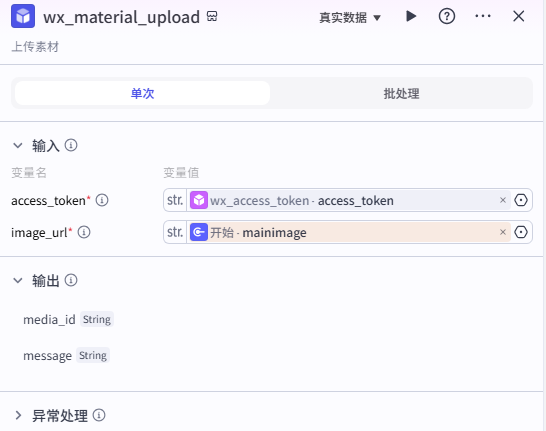Viewport: 546px width, 431px height.
Task: Switch to the 单次 tab
Action: [142, 93]
